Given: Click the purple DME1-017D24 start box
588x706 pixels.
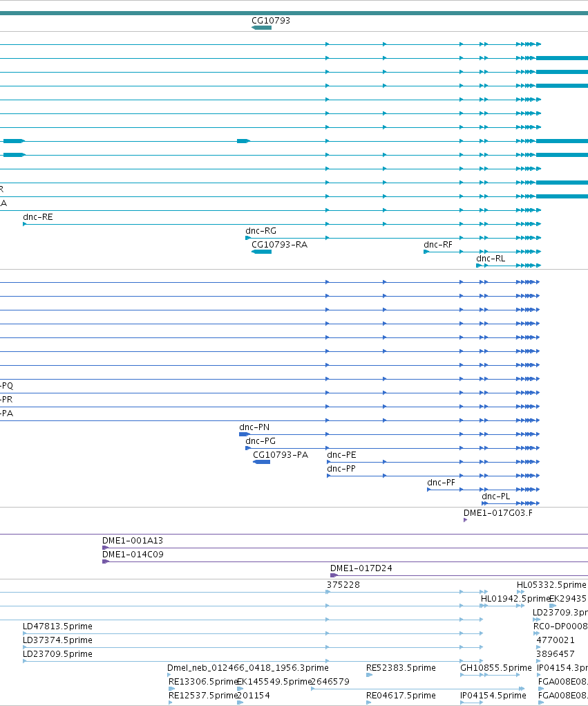Looking at the screenshot, I should coord(334,575).
